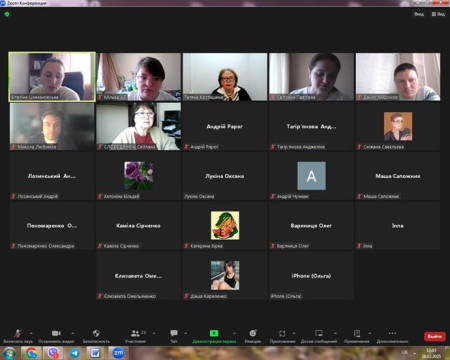Expand the arrow next to Участники
Screen dimensions: 450x360
pyautogui.click(x=154, y=333)
